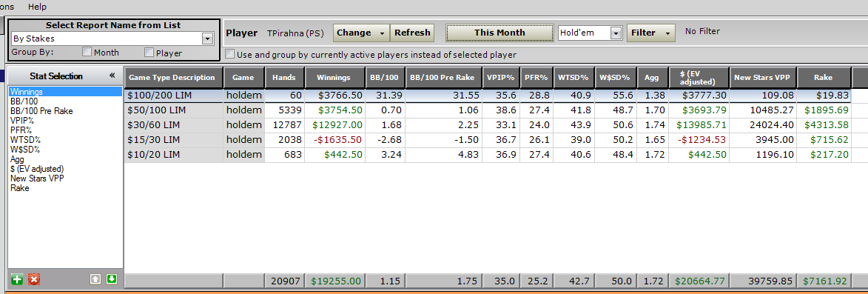Screen dimensions: 868x294
Task: Click the $12927.00 winnings cell
Action: click(x=334, y=125)
